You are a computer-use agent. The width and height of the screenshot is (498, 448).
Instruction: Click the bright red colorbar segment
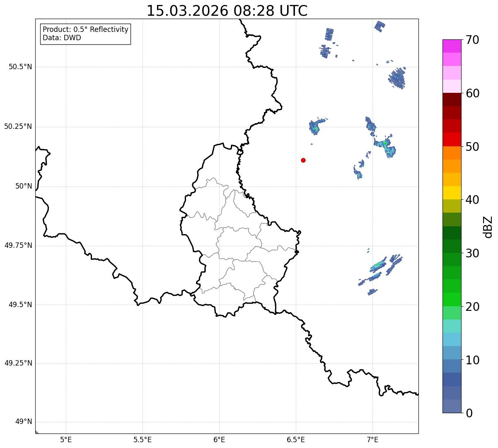pyautogui.click(x=452, y=140)
